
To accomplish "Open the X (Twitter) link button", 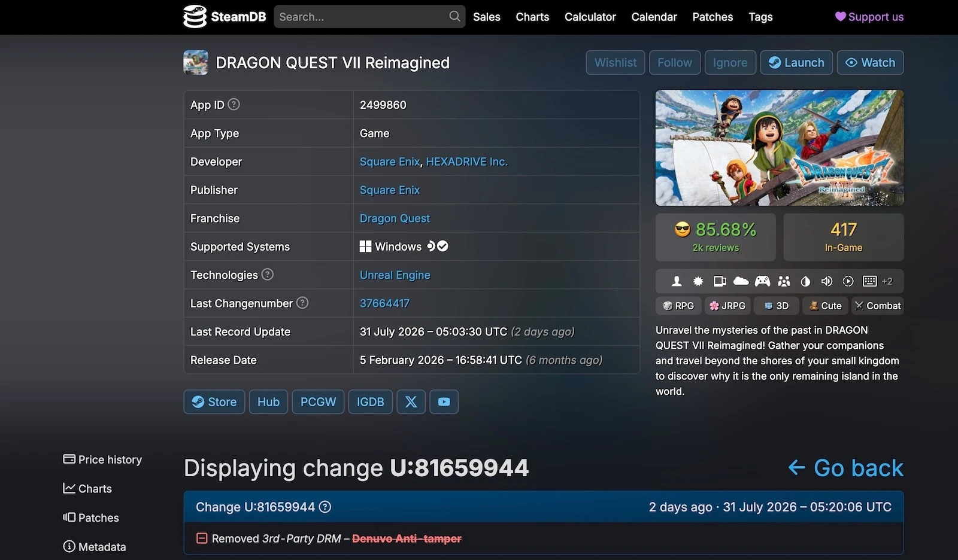I will click(411, 402).
